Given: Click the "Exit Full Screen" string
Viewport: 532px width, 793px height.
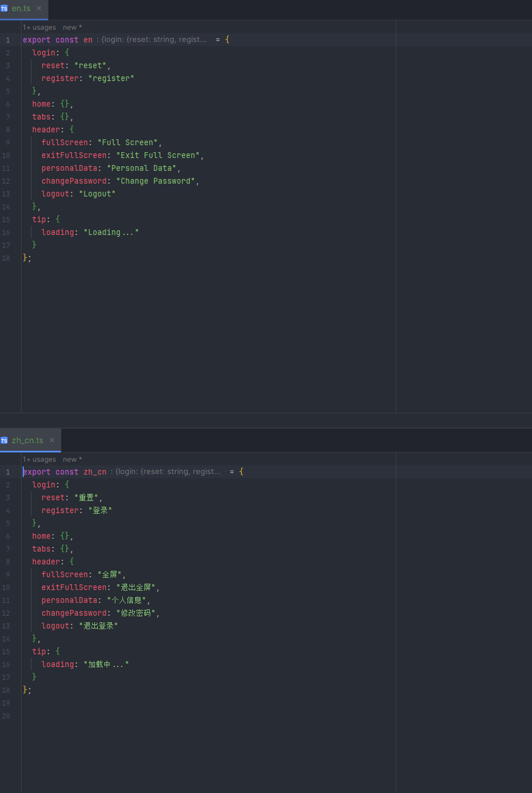Looking at the screenshot, I should coord(158,155).
